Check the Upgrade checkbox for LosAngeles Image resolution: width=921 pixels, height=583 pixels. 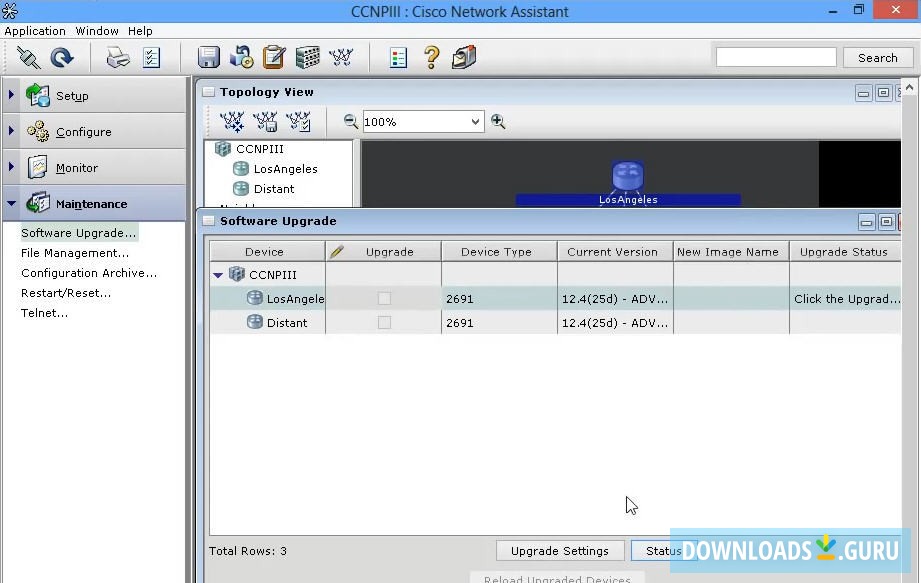(x=384, y=299)
